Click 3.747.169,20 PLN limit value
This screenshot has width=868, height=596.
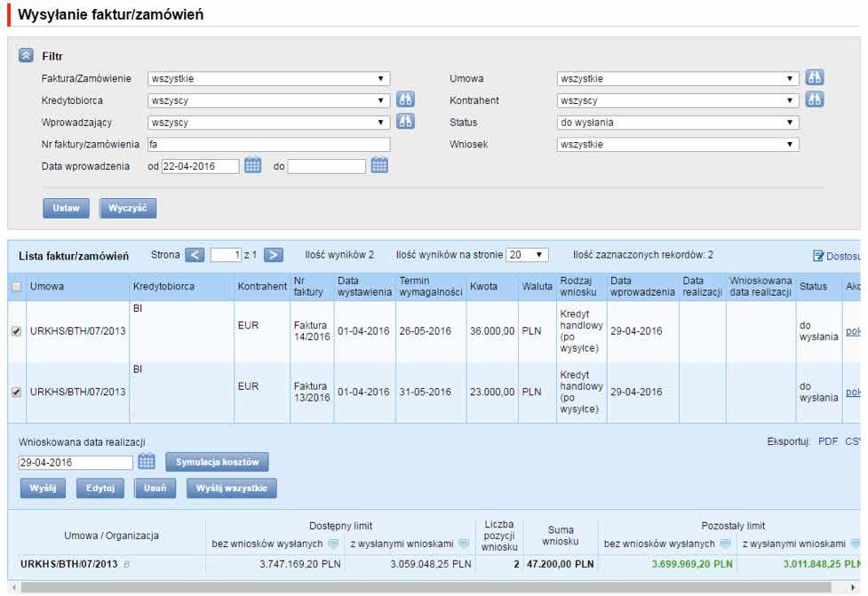coord(300,564)
